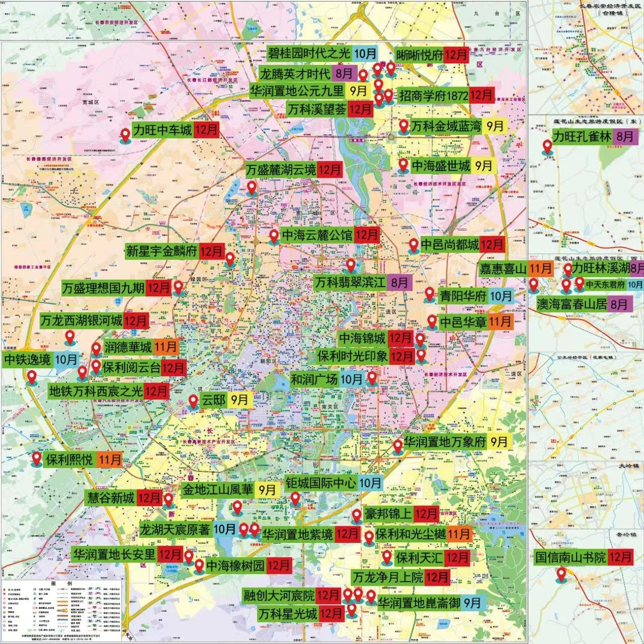The width and height of the screenshot is (644, 644).
Task: Select the 青阳华府 location pin
Action: pos(429,295)
